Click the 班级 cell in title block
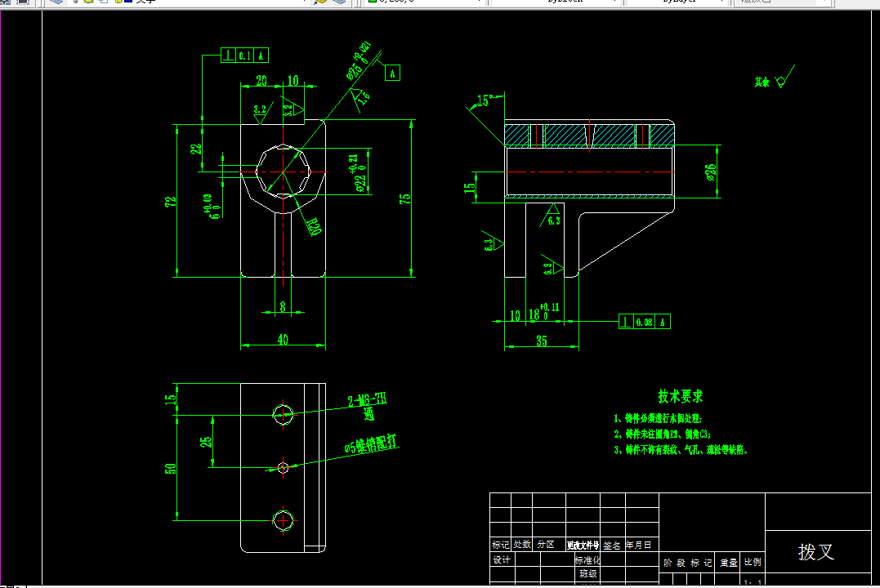Viewport: 880px width, 588px height. coord(587,574)
